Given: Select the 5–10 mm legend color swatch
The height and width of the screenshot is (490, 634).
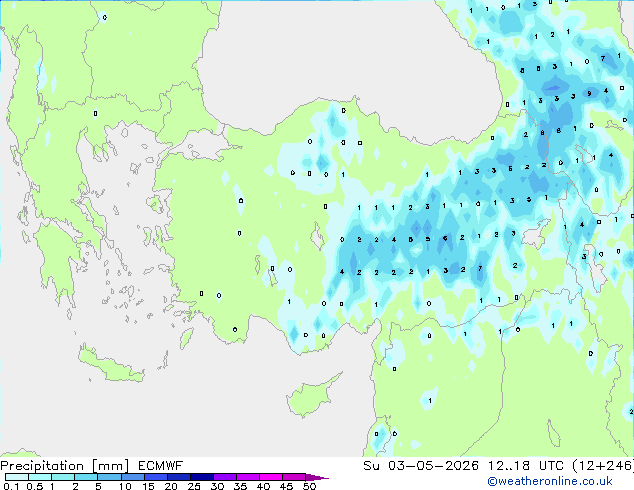Looking at the screenshot, I should (109, 477).
